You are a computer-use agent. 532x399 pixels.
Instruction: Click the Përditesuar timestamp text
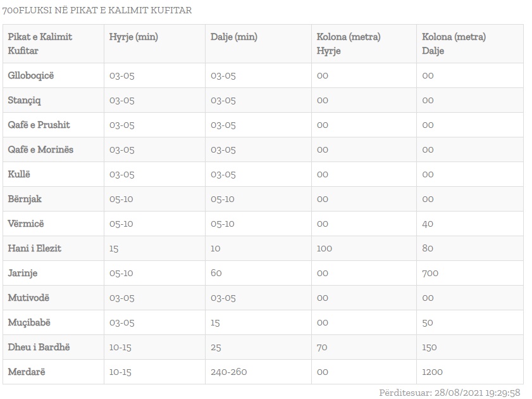449,393
